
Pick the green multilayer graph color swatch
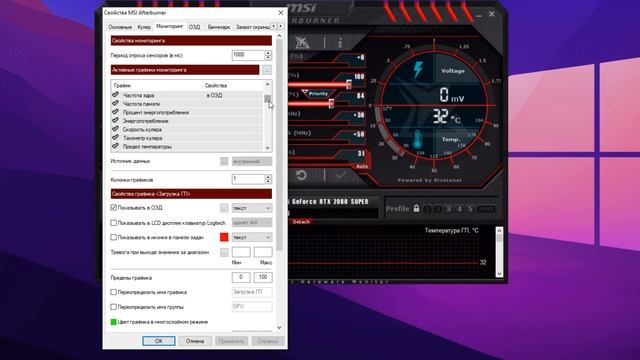(x=113, y=322)
